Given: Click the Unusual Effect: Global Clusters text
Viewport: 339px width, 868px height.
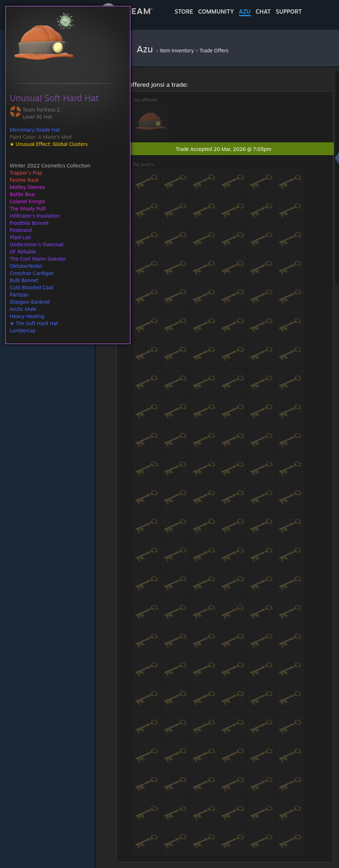Looking at the screenshot, I should [x=51, y=144].
